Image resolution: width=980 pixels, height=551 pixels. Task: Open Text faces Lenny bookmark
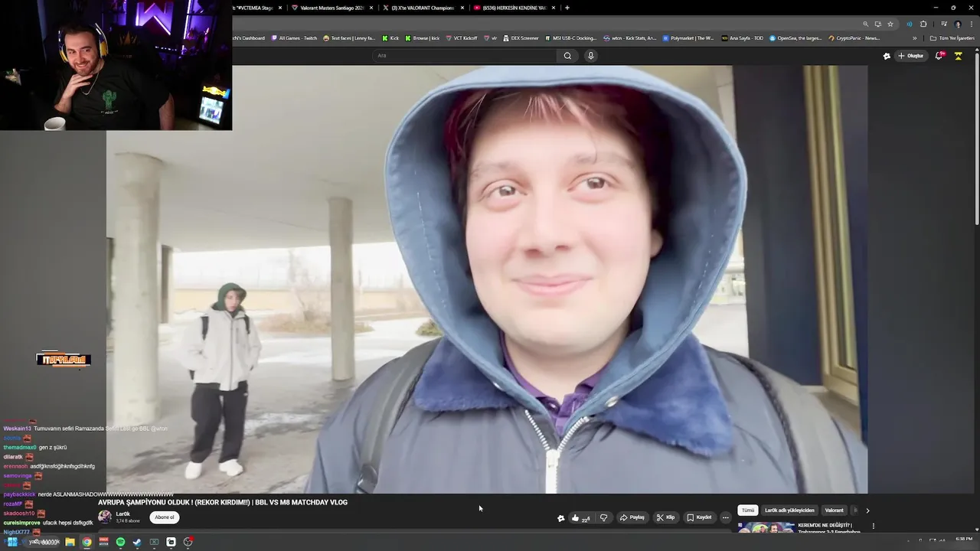point(349,38)
